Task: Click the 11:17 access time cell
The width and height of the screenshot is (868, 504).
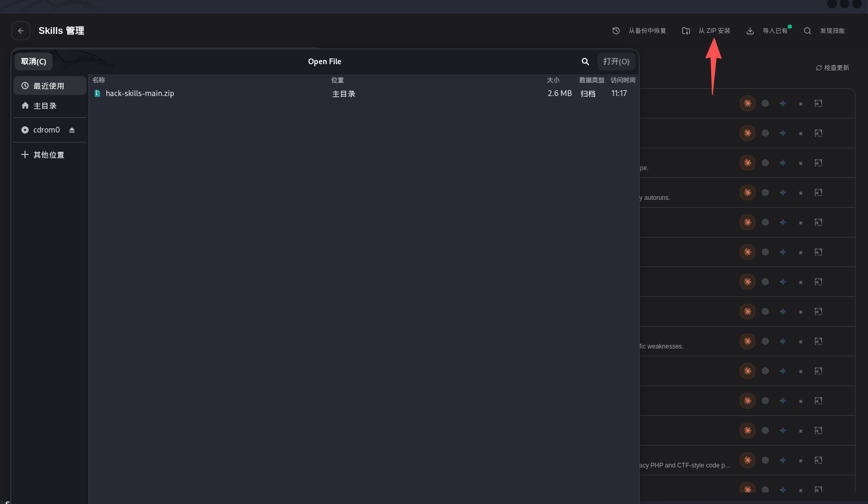Action: point(619,93)
